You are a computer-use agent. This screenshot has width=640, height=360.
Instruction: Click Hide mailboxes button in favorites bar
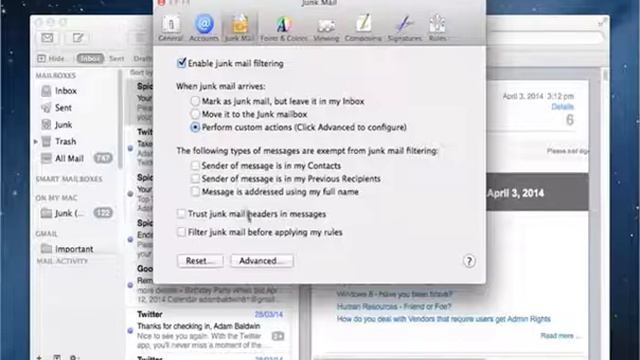pos(51,58)
